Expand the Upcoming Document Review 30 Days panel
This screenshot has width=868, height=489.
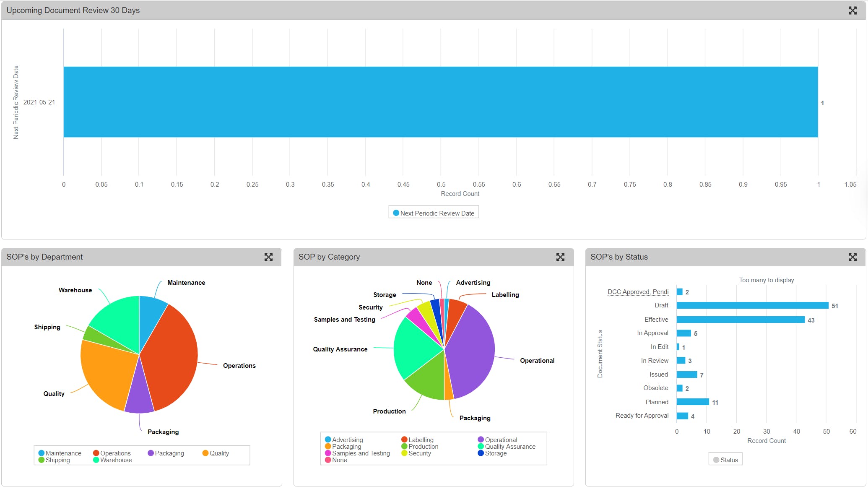click(852, 10)
